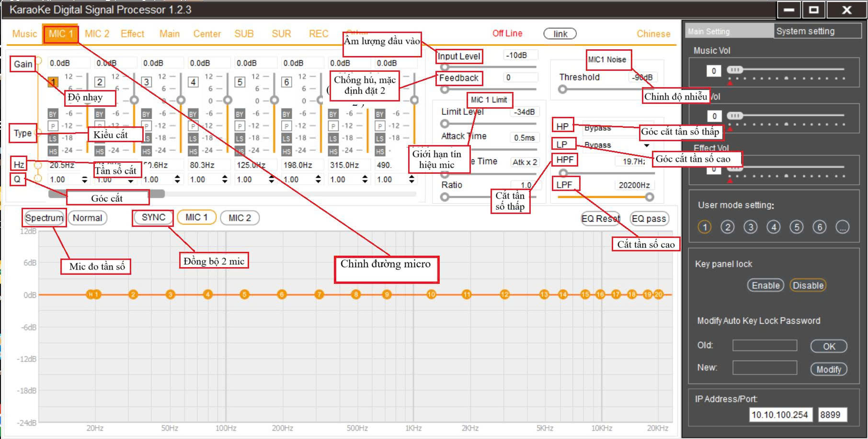Click the EQ pass button
The height and width of the screenshot is (439, 868).
point(649,219)
